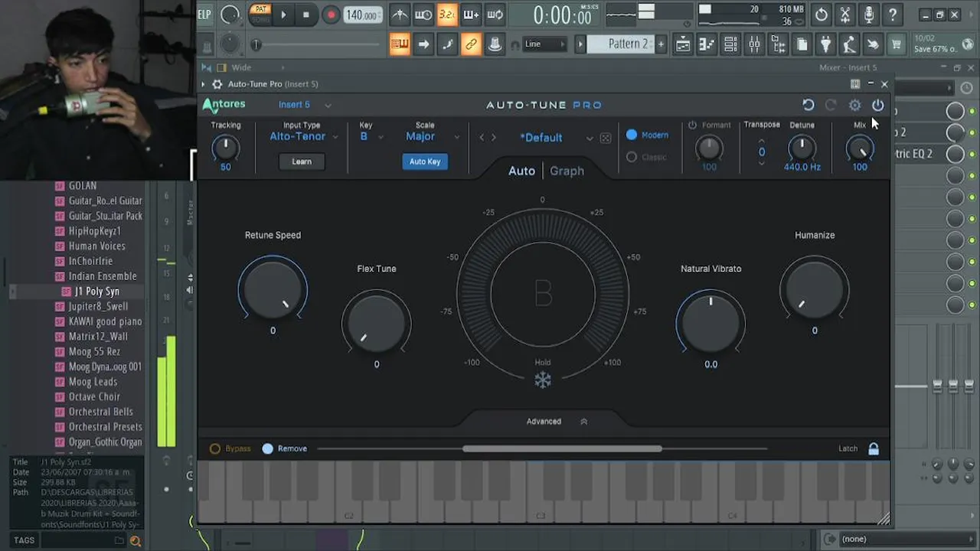Open the Scale Major dropdown
This screenshot has height=551, width=980.
click(433, 136)
